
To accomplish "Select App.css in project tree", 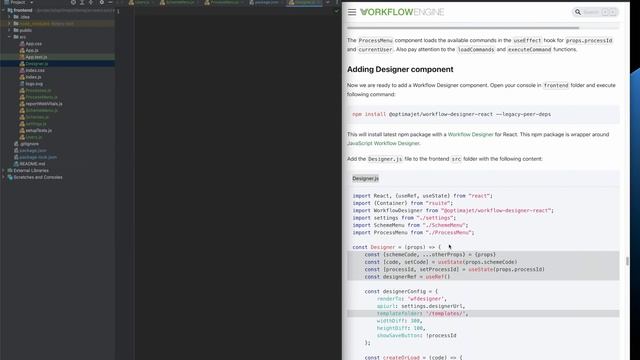I will point(33,44).
